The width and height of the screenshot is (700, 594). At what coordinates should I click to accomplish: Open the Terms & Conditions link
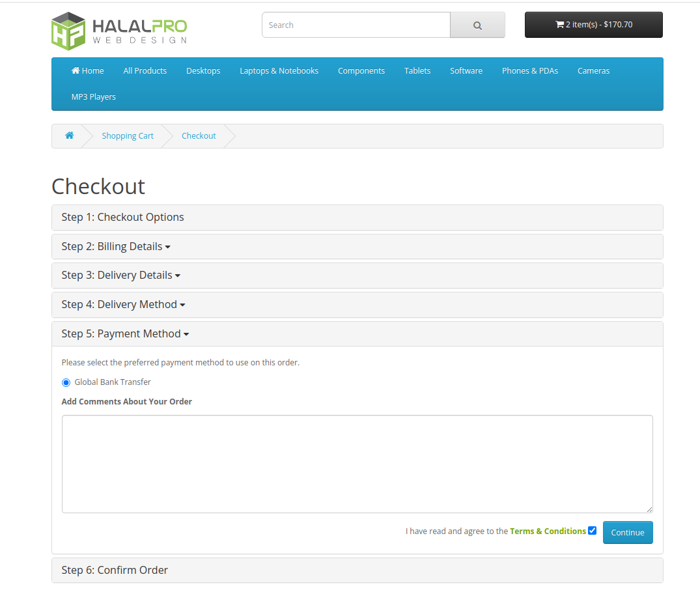click(x=547, y=531)
